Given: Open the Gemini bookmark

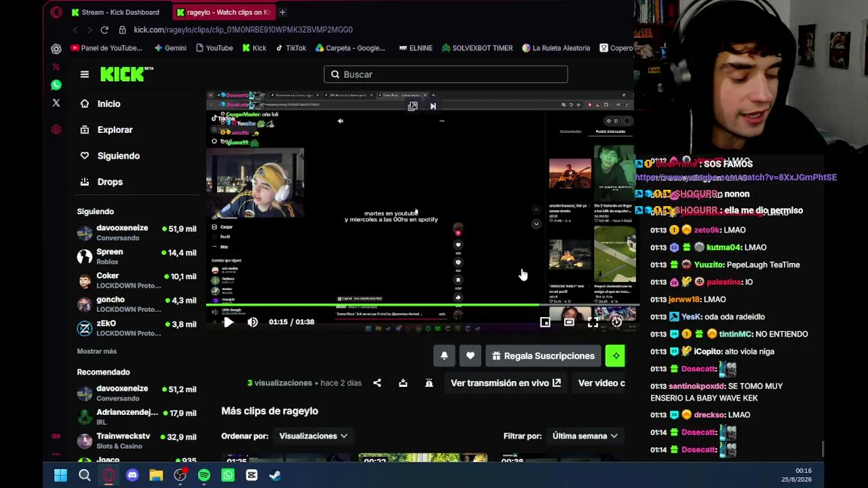Looking at the screenshot, I should pyautogui.click(x=170, y=48).
